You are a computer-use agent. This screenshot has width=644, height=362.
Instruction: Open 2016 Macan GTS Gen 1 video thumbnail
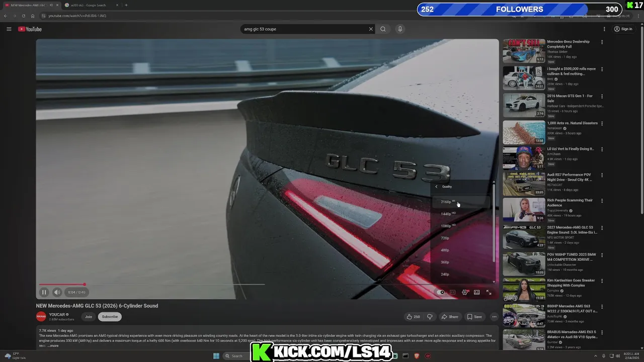click(x=524, y=105)
